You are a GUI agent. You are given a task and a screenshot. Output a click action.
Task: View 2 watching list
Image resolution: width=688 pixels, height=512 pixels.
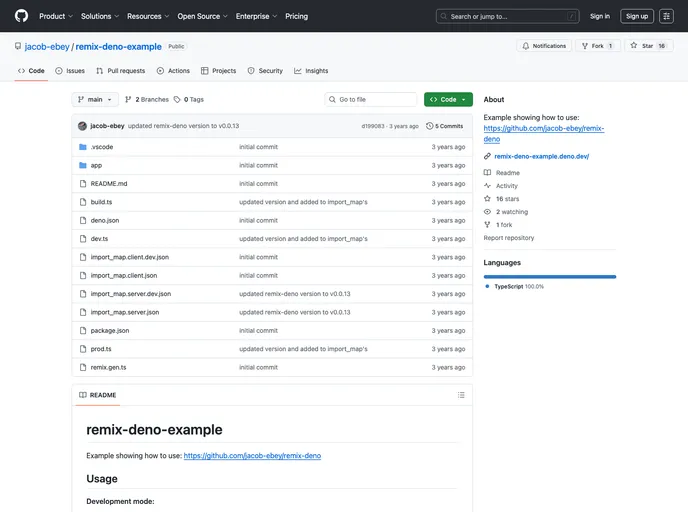coord(506,212)
